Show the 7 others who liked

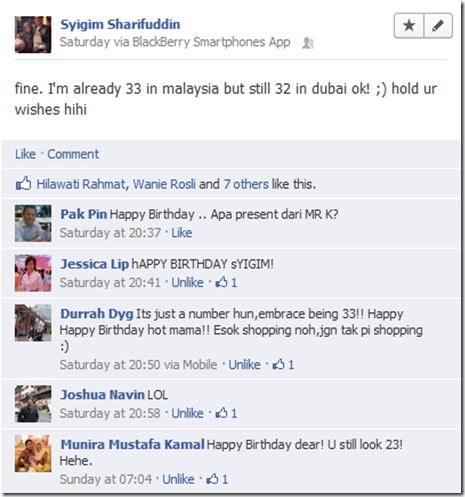click(246, 184)
